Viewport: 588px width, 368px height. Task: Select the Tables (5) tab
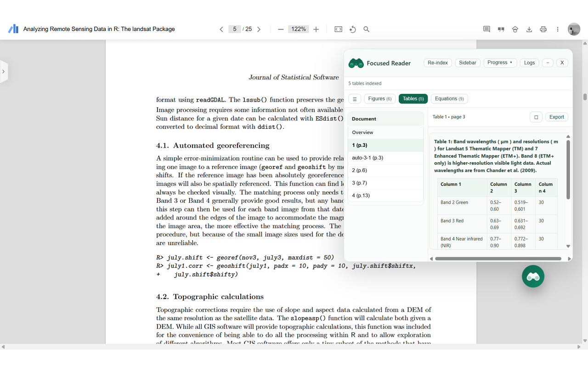coord(413,99)
